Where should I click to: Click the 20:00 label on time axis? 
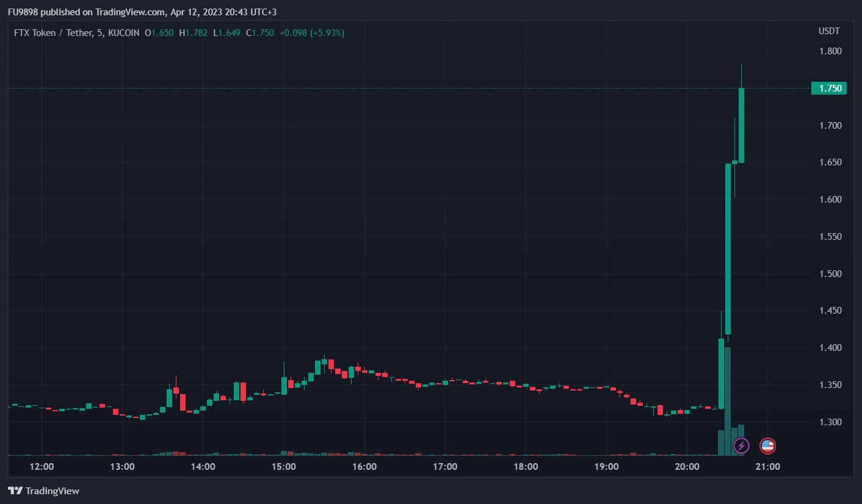(687, 467)
